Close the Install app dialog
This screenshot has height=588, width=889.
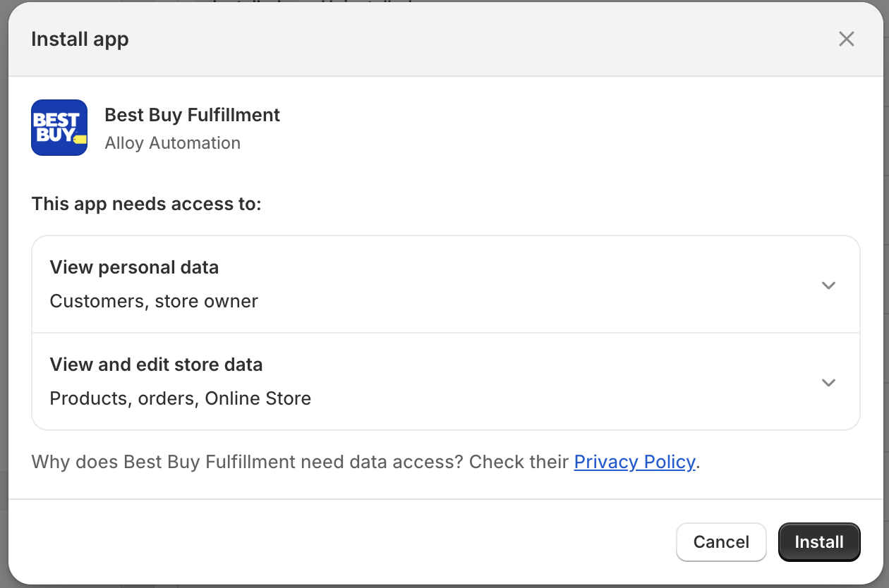pos(846,39)
